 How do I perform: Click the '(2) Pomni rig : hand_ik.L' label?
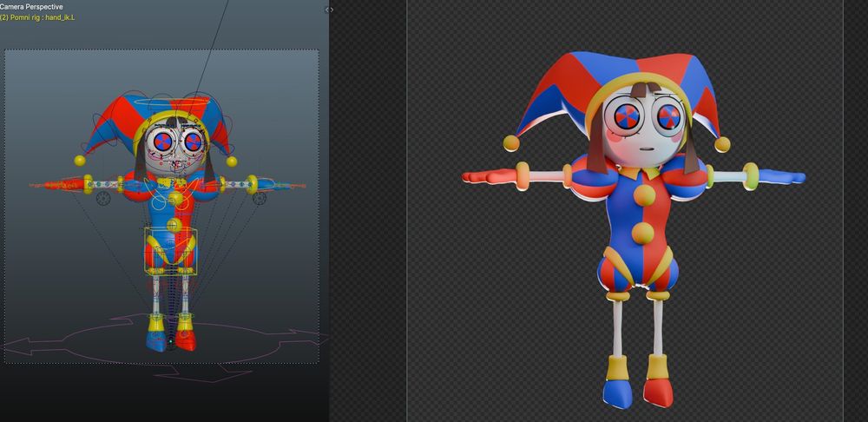[x=37, y=17]
